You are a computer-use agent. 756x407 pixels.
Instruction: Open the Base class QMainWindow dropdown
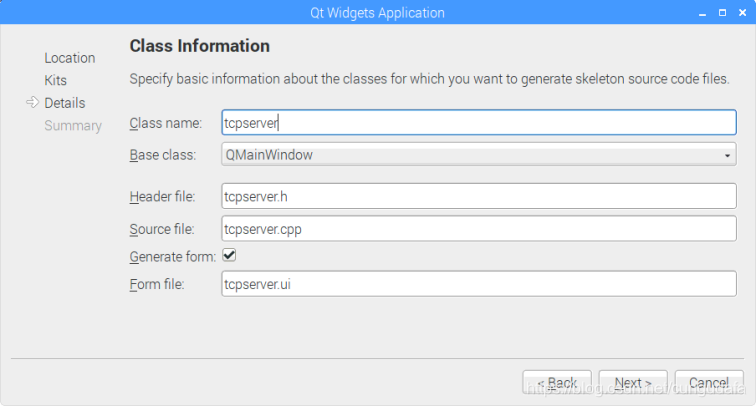pos(479,155)
